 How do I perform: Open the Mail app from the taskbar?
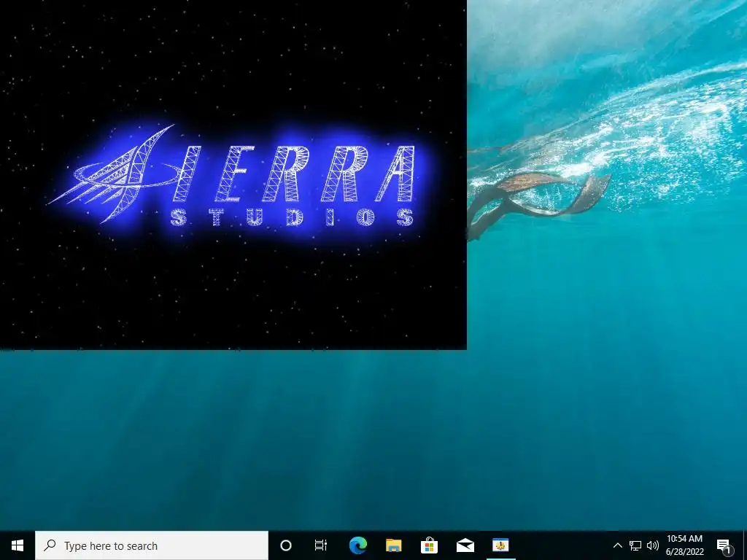(465, 545)
